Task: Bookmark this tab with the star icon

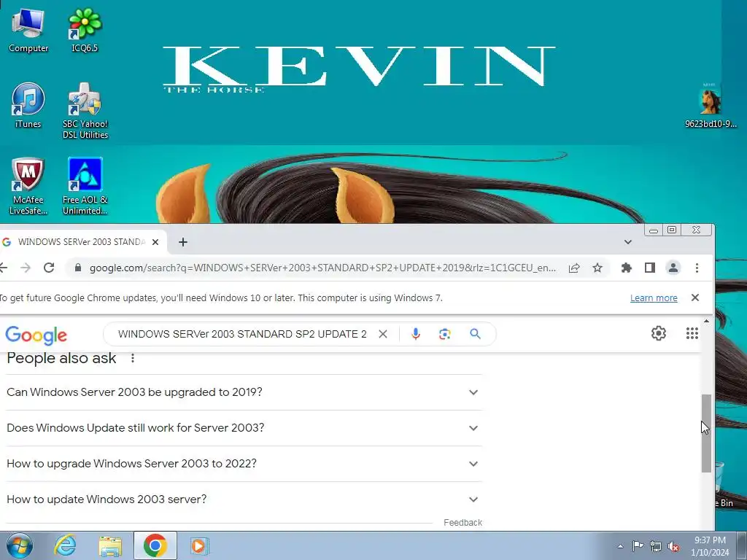Action: point(597,268)
